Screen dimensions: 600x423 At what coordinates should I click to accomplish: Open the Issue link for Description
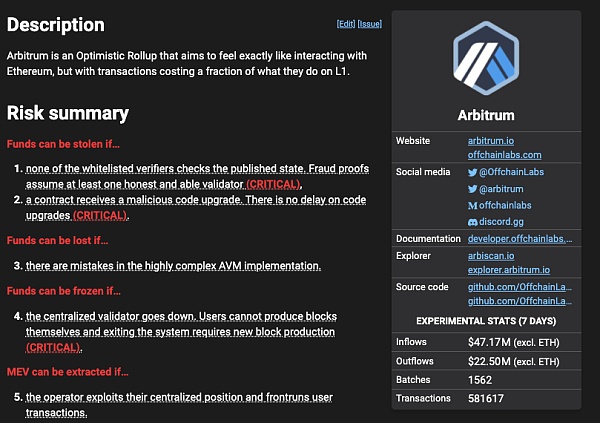coord(370,24)
